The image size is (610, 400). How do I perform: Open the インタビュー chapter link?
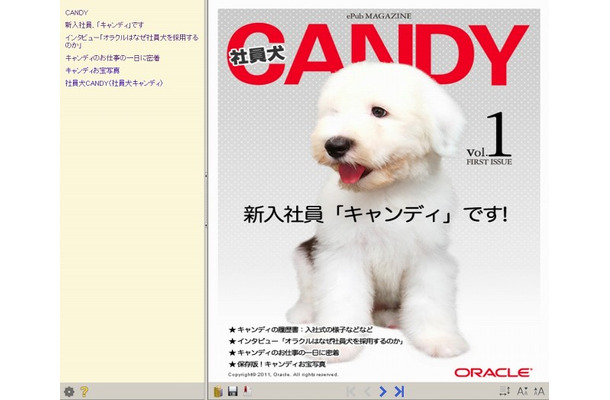coord(131,41)
